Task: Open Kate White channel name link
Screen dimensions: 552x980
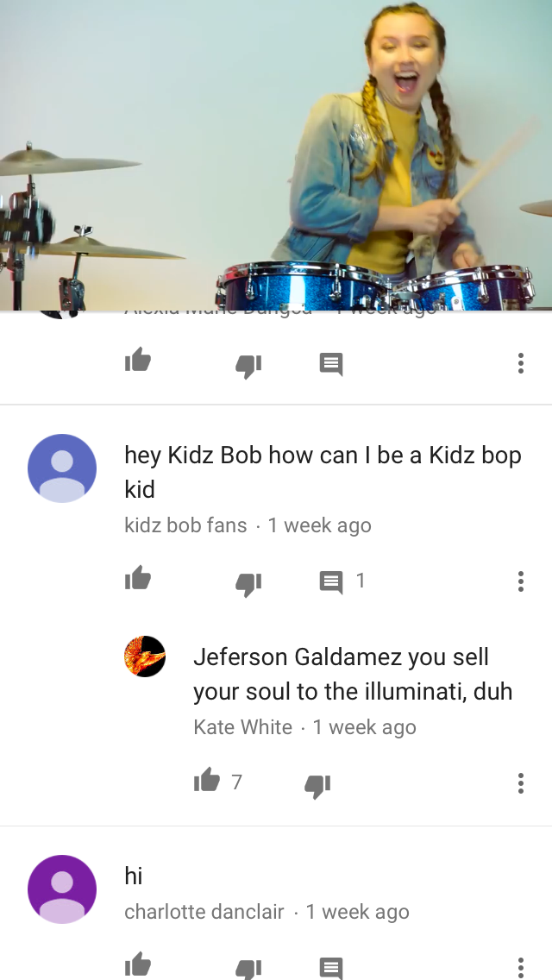Action: [x=242, y=727]
